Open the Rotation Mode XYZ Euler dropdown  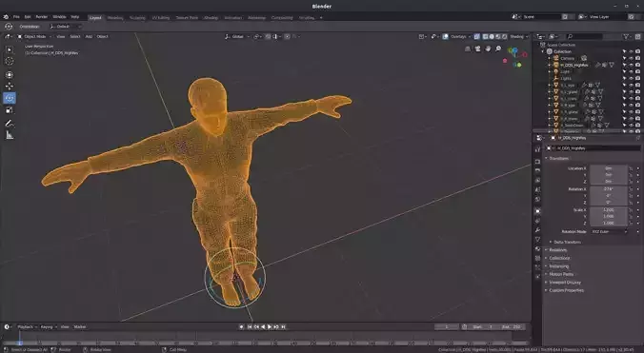coord(609,231)
